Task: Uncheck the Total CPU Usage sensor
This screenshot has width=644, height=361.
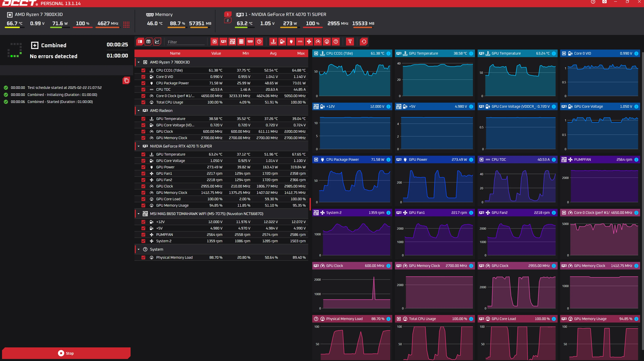Action: click(143, 102)
